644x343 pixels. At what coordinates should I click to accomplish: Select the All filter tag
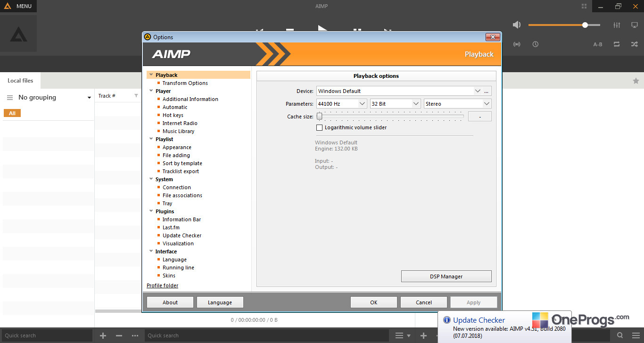pos(12,113)
